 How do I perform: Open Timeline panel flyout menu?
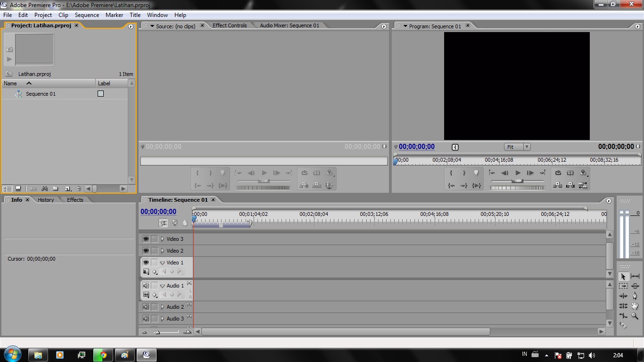[x=609, y=201]
